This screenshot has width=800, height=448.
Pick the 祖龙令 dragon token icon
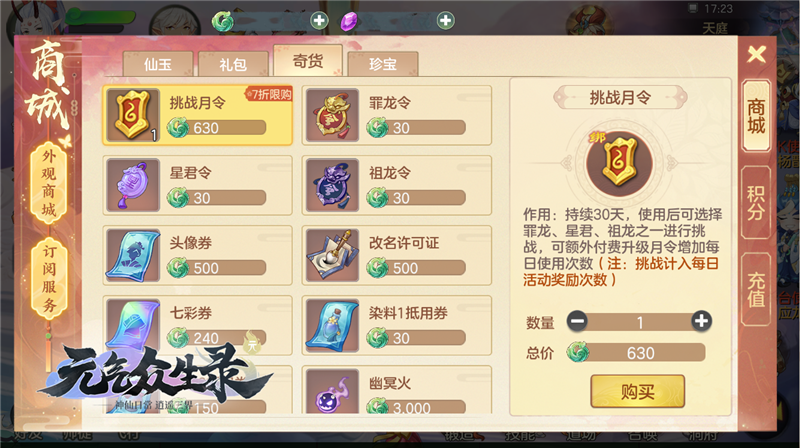coord(332,185)
